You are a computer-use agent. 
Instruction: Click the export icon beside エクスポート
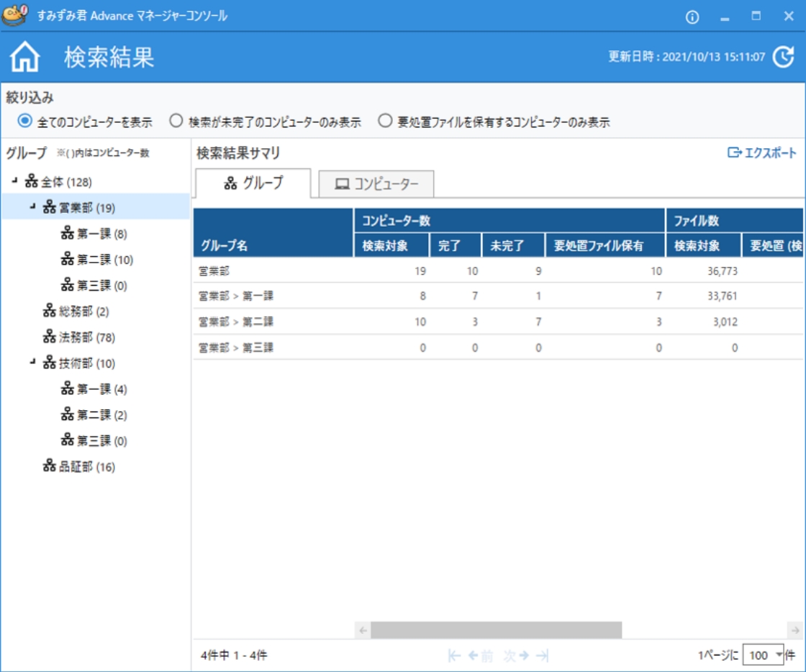coord(735,152)
